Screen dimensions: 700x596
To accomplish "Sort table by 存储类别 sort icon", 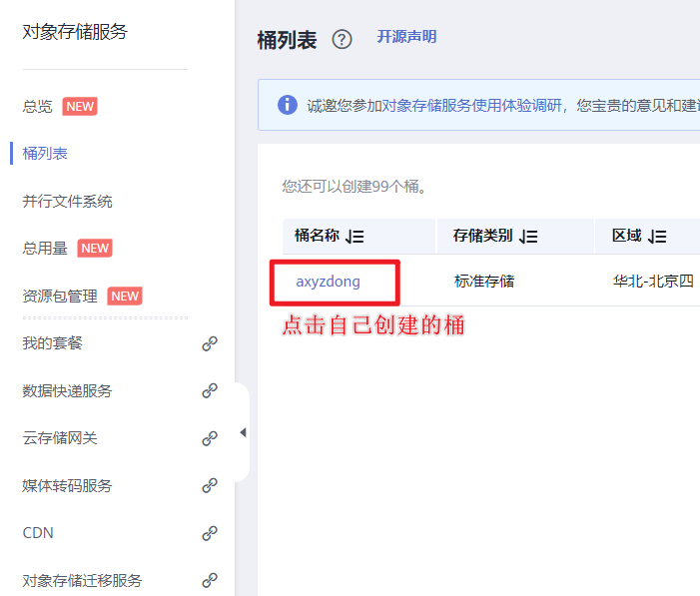I will 528,237.
